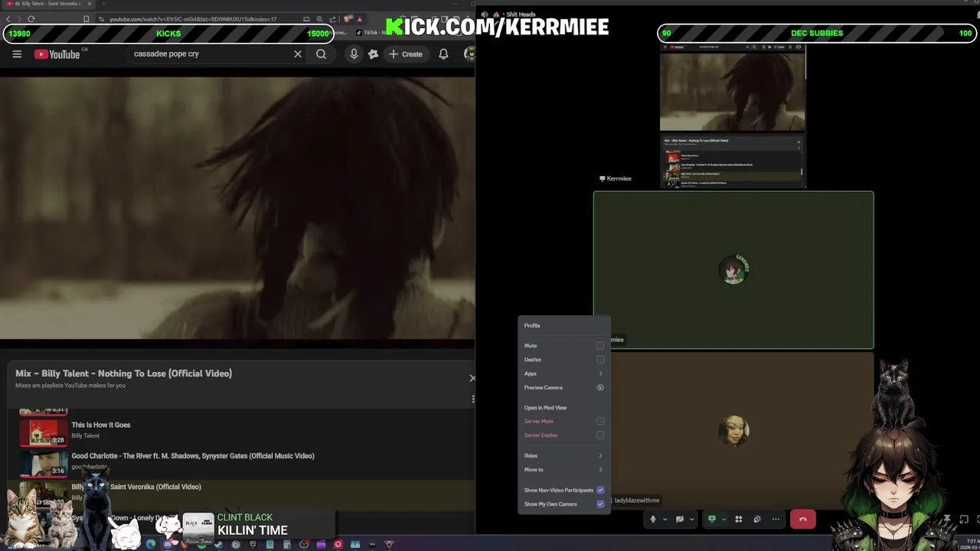Open the Mix playlist three-dot menu
Screen dimensions: 980x551
click(x=472, y=399)
